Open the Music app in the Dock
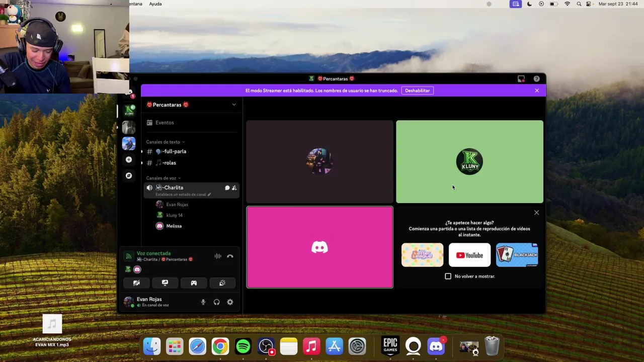This screenshot has width=644, height=362. (x=311, y=346)
